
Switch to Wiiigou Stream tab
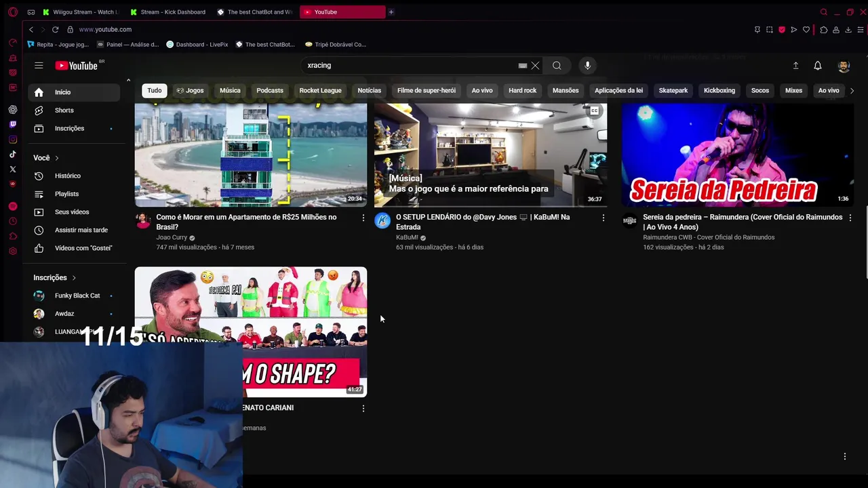pyautogui.click(x=81, y=12)
